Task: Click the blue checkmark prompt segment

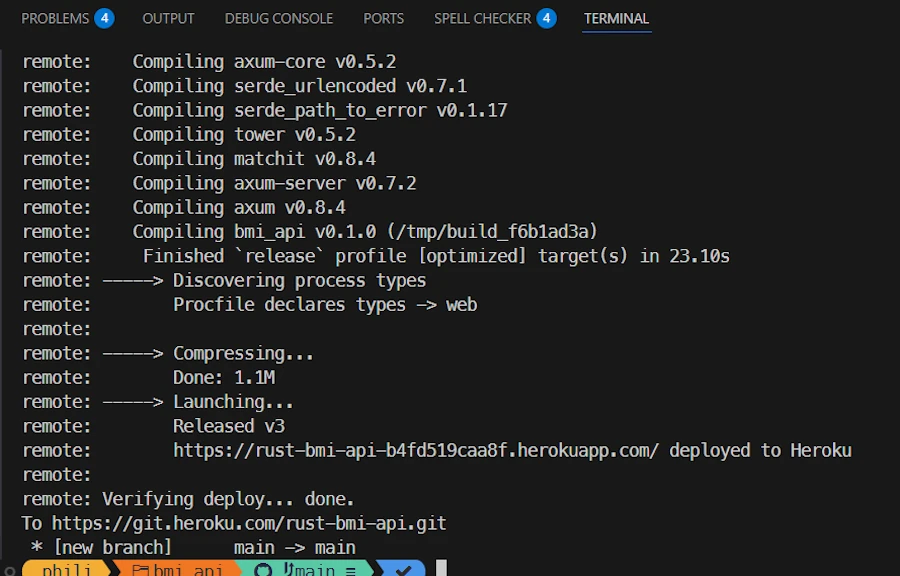Action: [403, 569]
